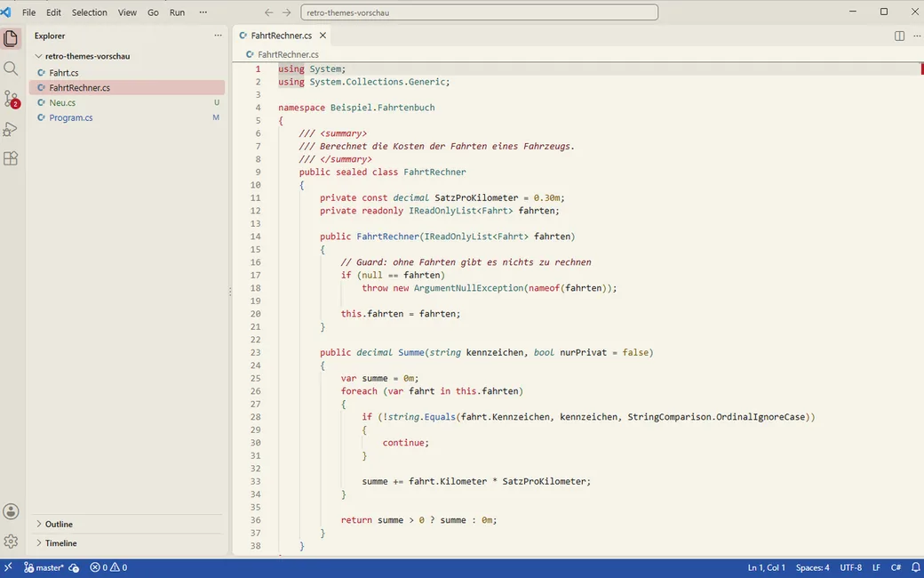The width and height of the screenshot is (924, 578).
Task: Open the Run and Debug view
Action: coord(11,129)
